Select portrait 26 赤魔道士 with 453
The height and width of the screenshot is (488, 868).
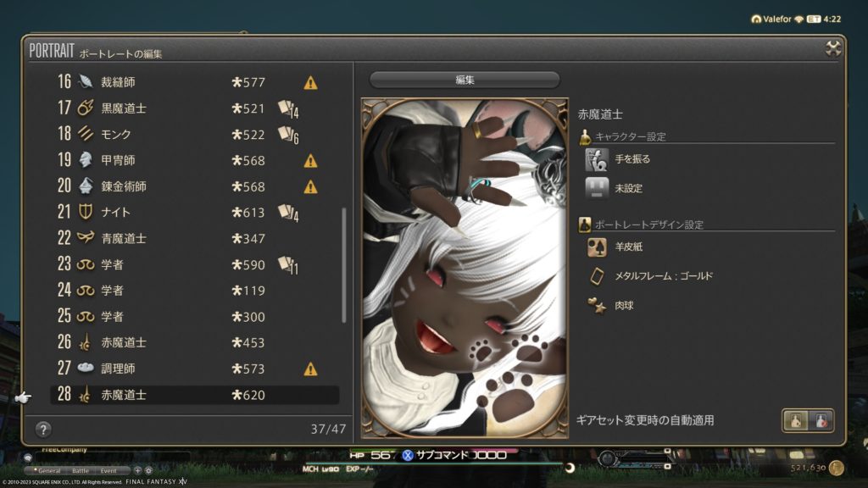pyautogui.click(x=195, y=342)
